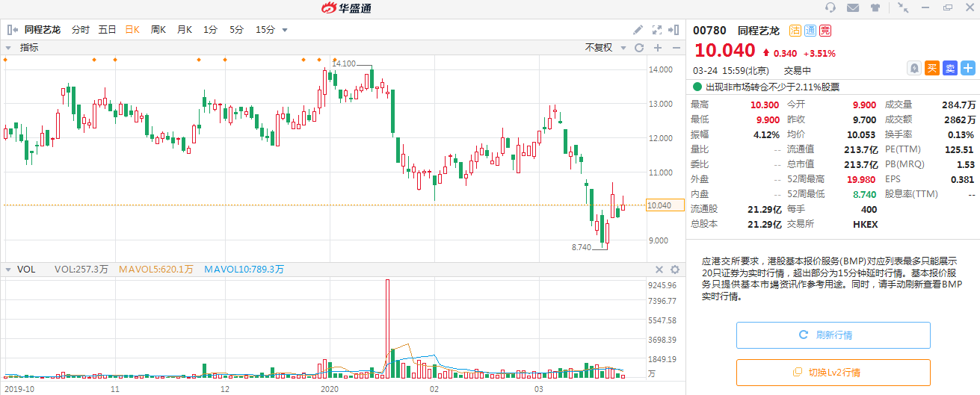Refresh the K-line chart
This screenshot has height=395, width=980.
(639, 48)
